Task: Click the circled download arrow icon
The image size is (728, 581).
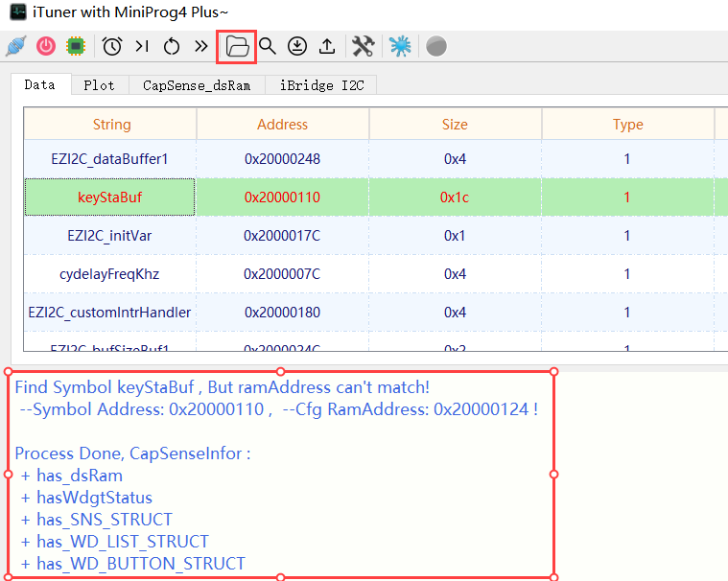Action: pyautogui.click(x=297, y=46)
